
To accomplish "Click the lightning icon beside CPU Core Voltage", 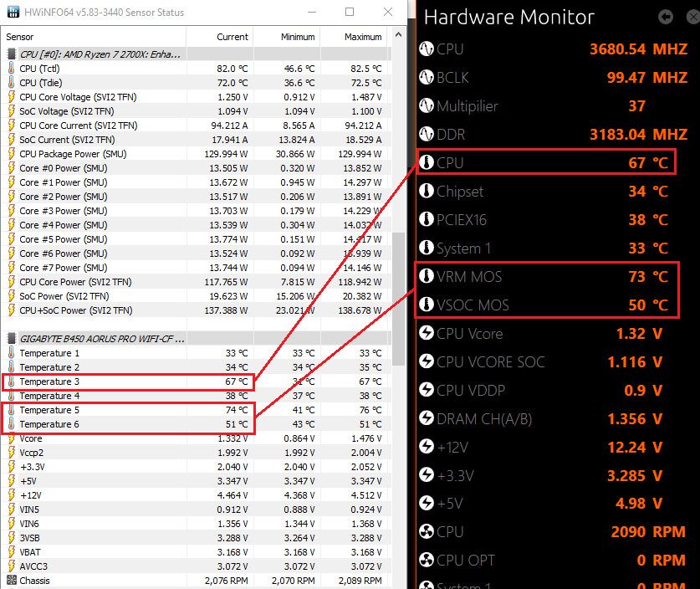I will click(11, 97).
